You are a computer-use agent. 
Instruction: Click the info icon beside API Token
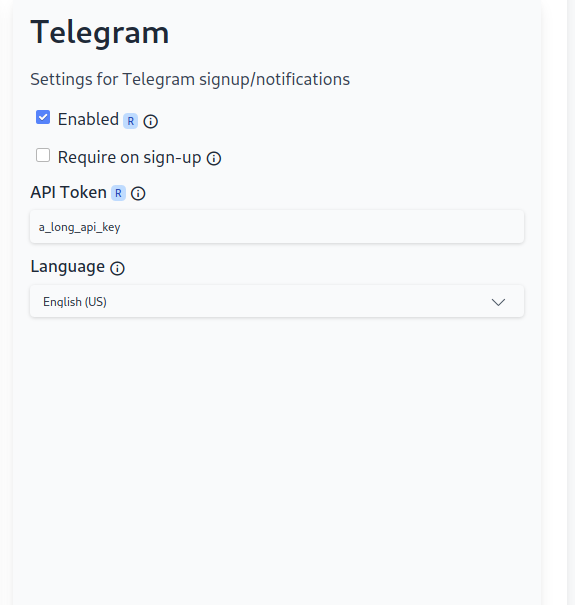[x=138, y=193]
